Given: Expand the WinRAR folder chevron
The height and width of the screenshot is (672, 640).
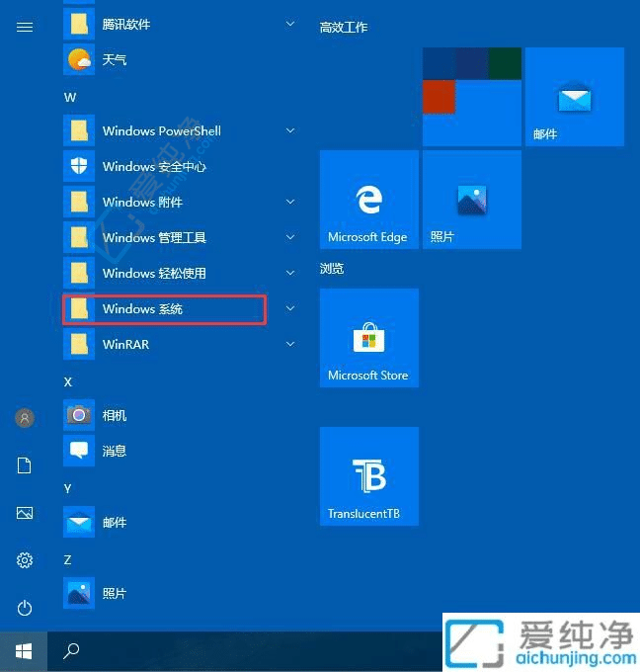Looking at the screenshot, I should click(290, 344).
